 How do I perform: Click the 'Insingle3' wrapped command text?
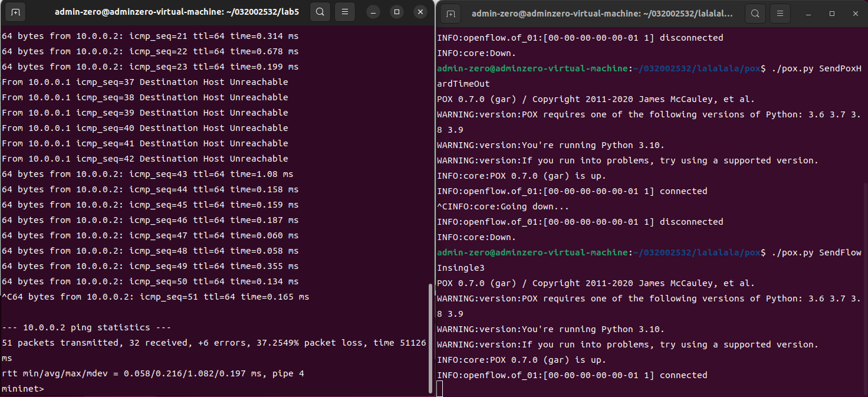pyautogui.click(x=461, y=268)
